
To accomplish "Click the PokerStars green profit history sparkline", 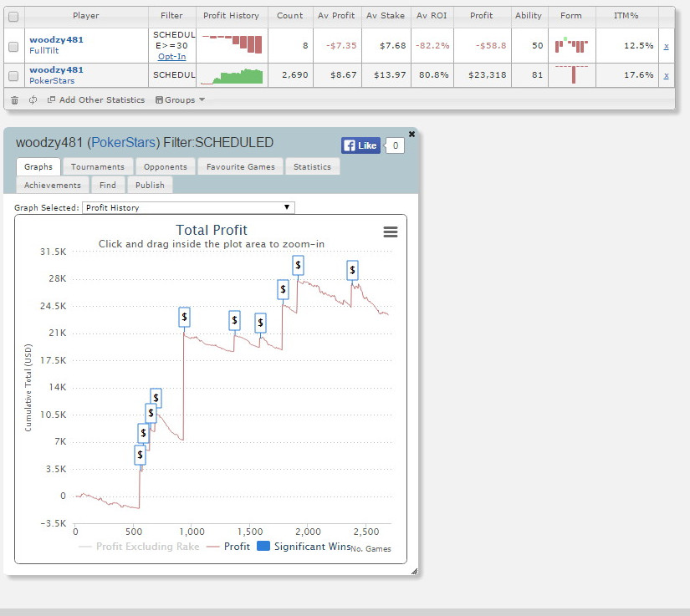I will 232,76.
